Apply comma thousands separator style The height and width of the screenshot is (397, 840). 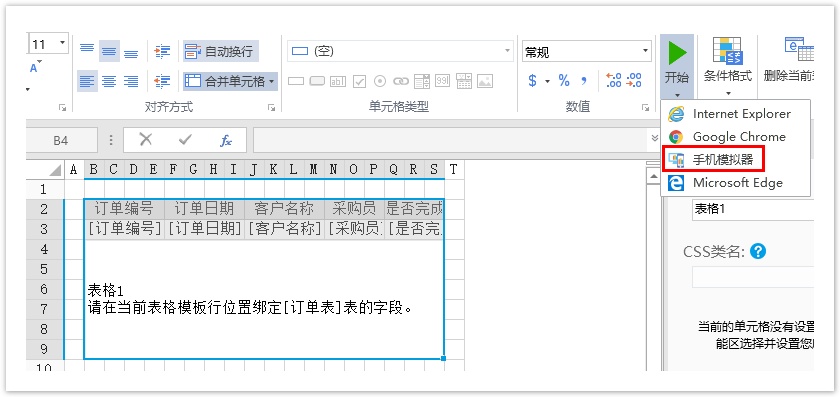[x=584, y=81]
